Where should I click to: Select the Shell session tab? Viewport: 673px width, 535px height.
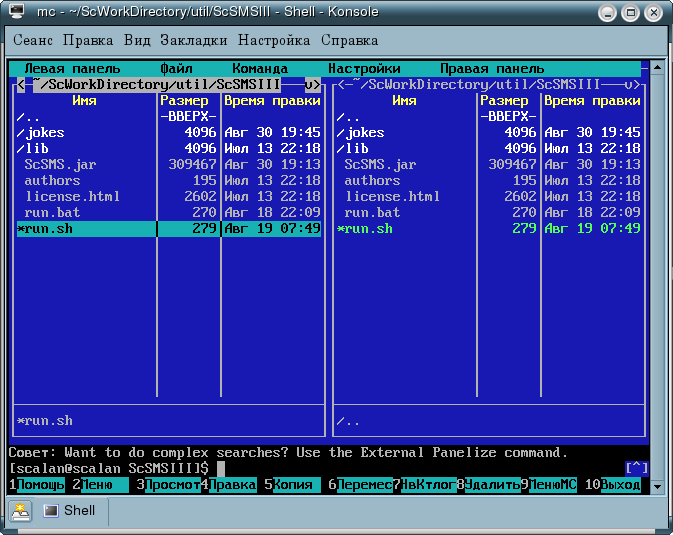pos(69,510)
